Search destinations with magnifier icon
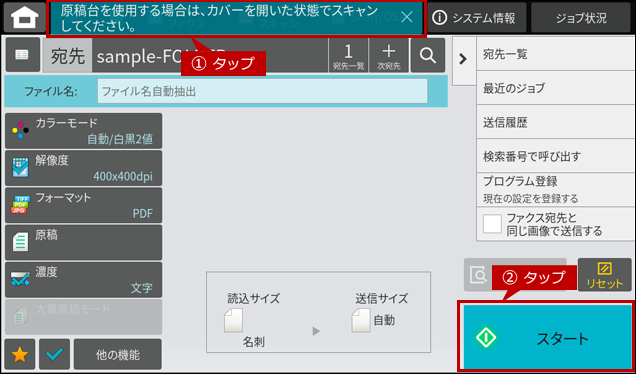The image size is (636, 374). (428, 55)
